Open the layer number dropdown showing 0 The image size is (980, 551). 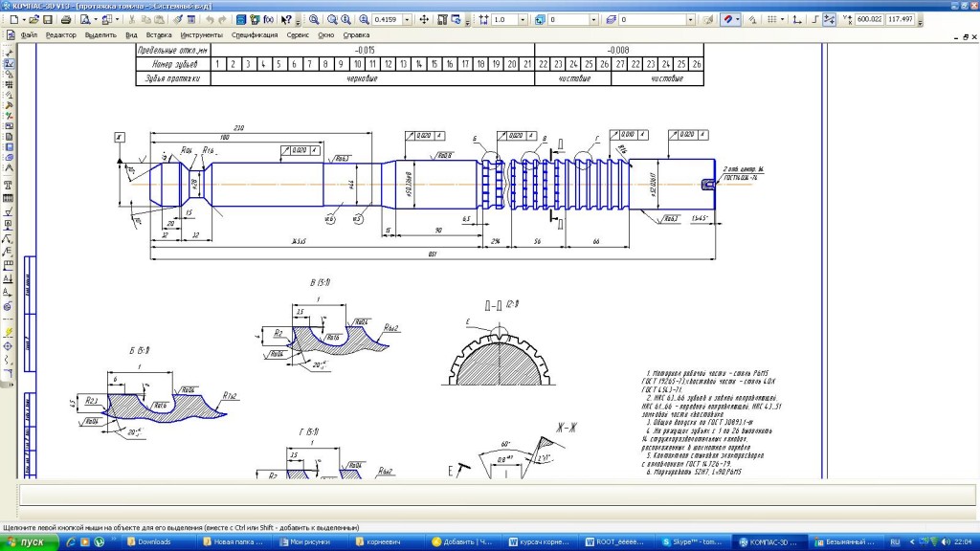click(690, 20)
